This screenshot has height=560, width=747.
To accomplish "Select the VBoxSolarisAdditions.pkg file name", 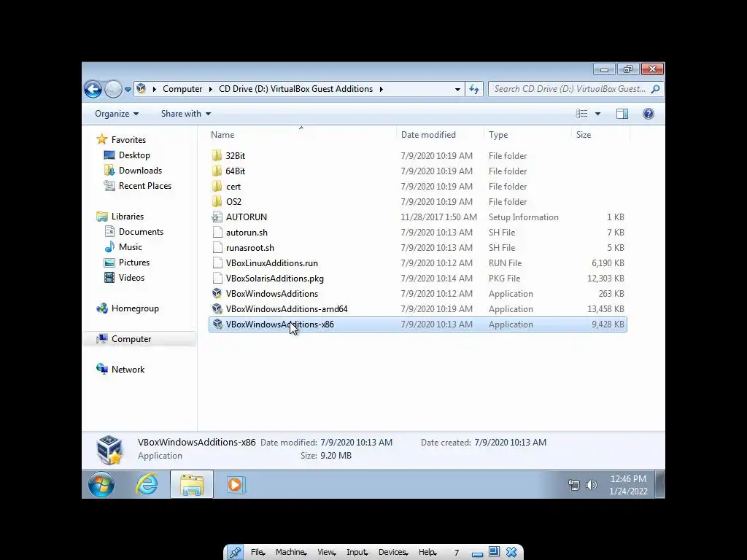I will [x=275, y=278].
